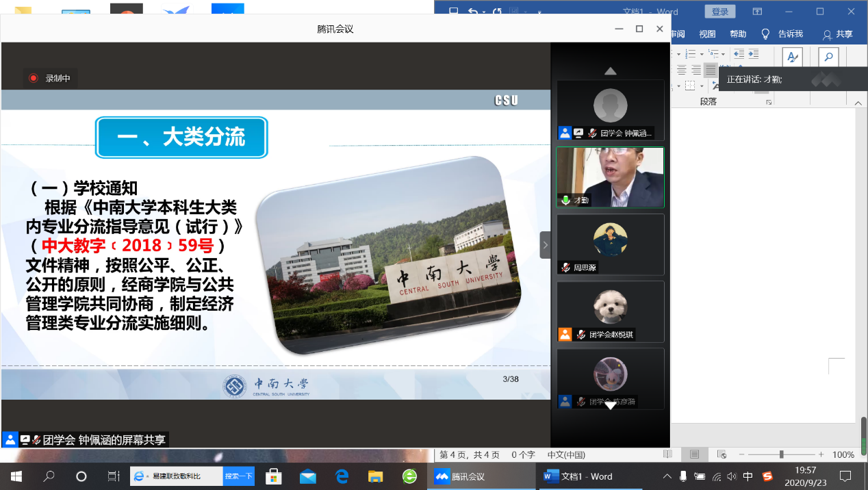The width and height of the screenshot is (868, 490).
Task: Switch to Web Layout view icon
Action: [x=721, y=454]
